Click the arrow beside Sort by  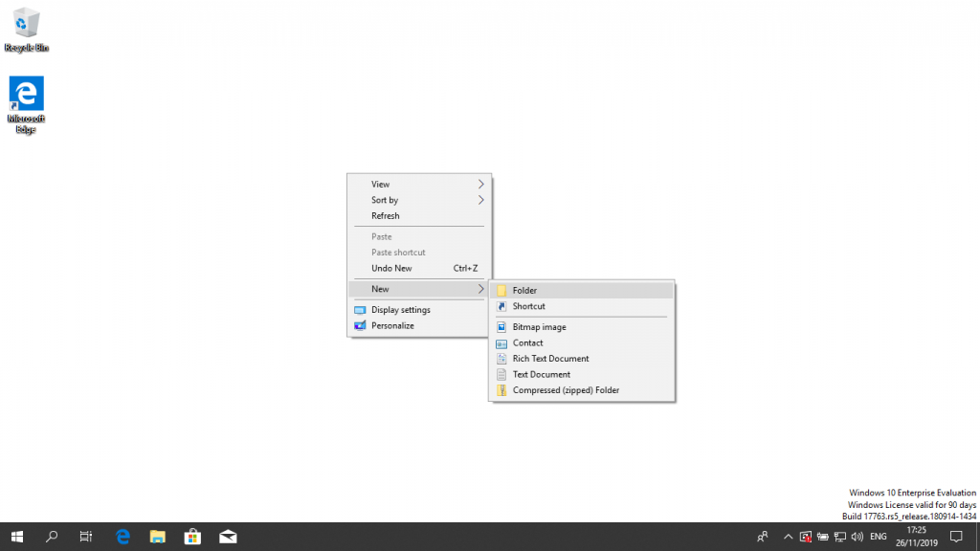(480, 200)
